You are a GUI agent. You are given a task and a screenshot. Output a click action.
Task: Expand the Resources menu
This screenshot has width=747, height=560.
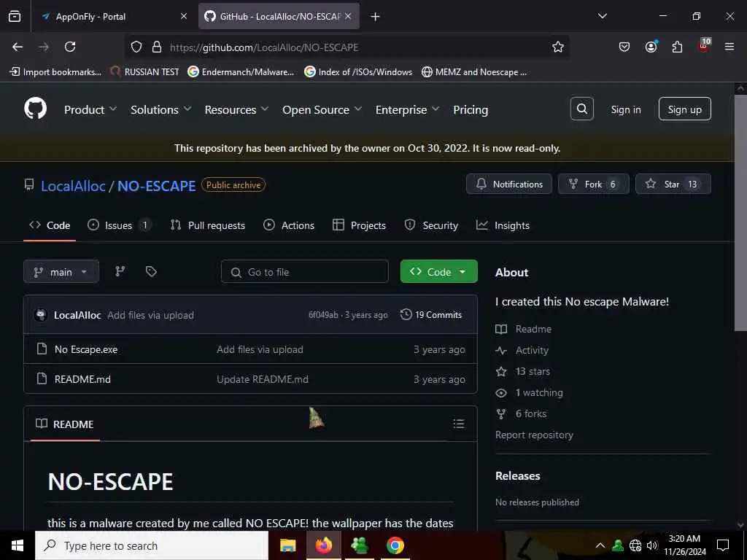pos(237,109)
